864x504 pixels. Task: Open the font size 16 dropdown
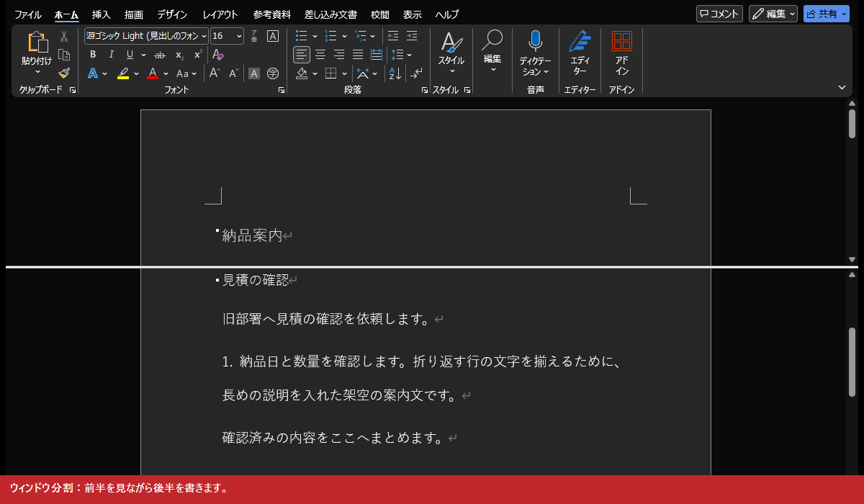click(239, 36)
